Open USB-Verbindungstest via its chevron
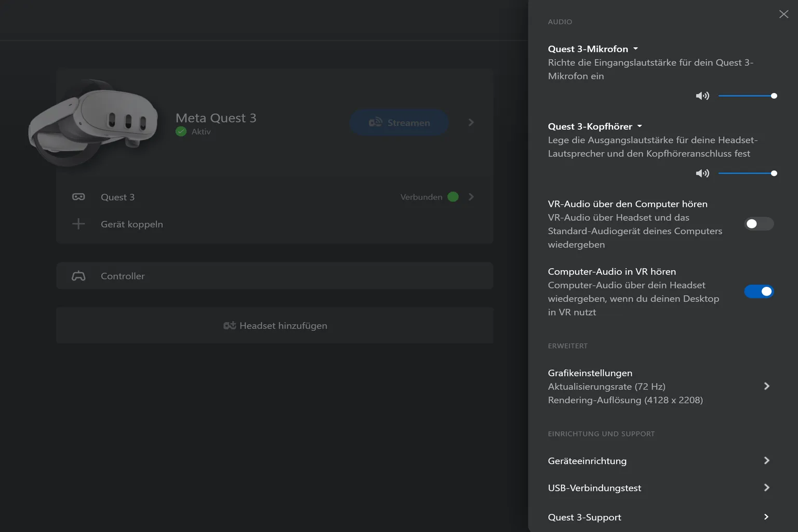 tap(767, 487)
